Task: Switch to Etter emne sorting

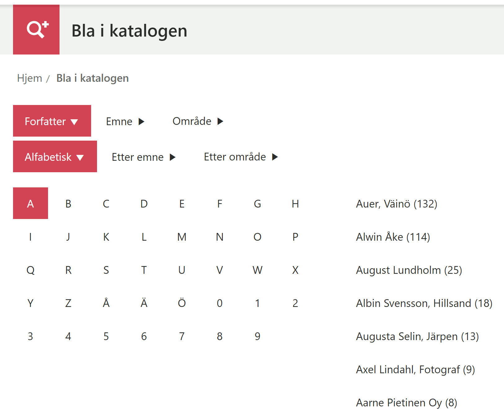Action: click(144, 157)
